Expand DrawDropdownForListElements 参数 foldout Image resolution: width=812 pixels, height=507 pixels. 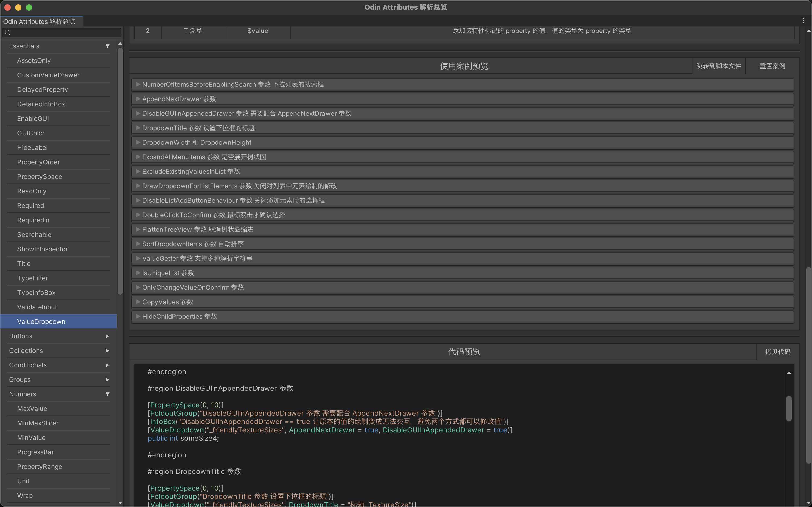coord(462,186)
